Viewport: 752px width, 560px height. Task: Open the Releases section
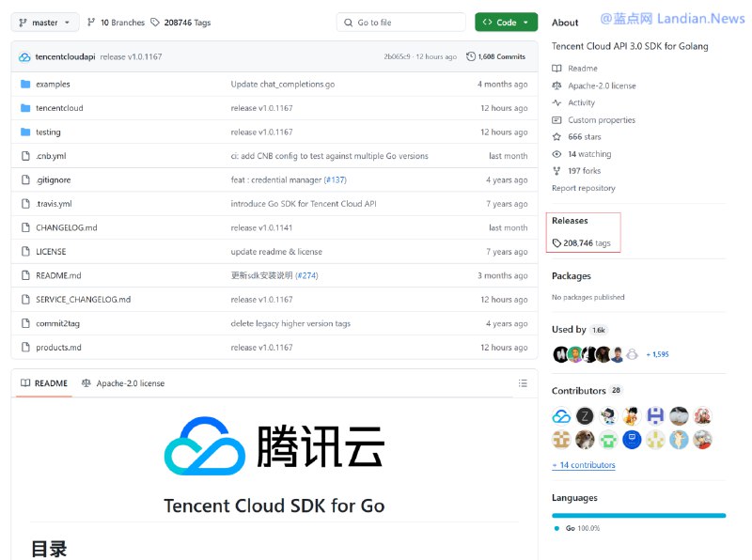pos(569,220)
